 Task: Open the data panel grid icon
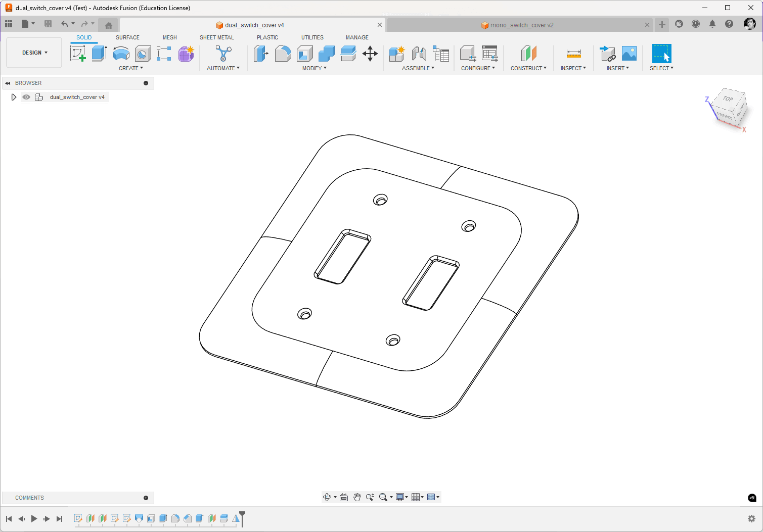point(9,24)
